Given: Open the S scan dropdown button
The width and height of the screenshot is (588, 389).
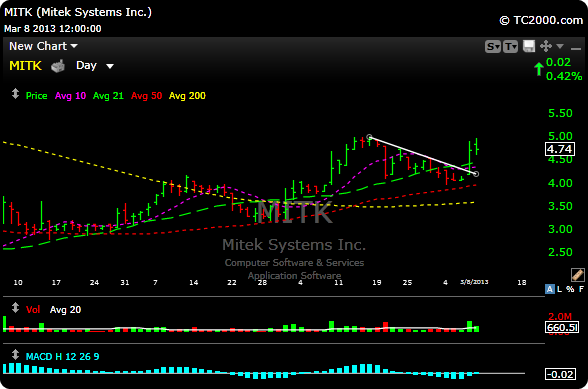Looking at the screenshot, I should [493, 47].
